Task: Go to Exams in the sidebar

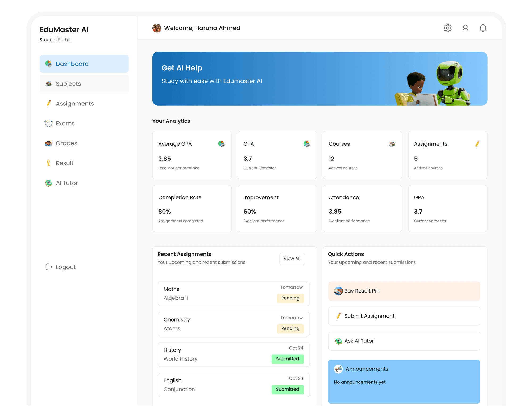Action: pyautogui.click(x=65, y=124)
